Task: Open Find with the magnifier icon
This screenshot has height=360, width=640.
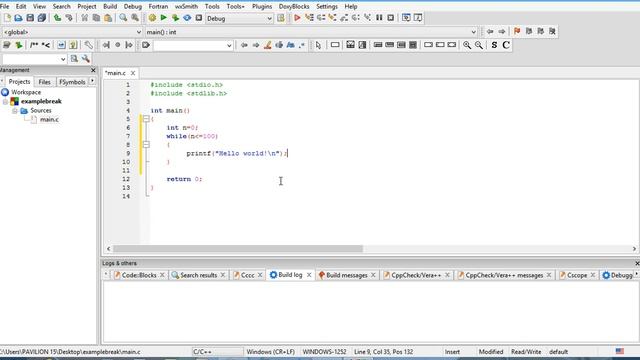Action: tap(123, 18)
